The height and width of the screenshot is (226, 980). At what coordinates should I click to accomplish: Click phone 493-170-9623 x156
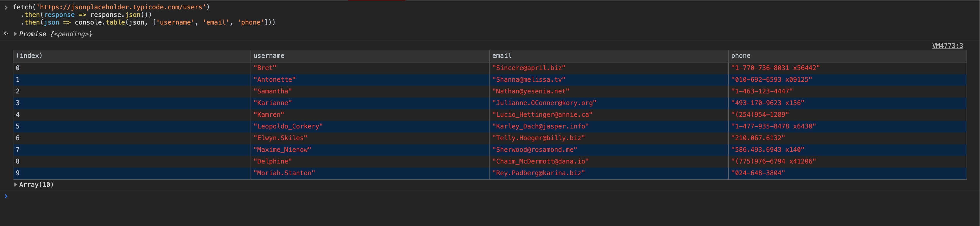768,103
